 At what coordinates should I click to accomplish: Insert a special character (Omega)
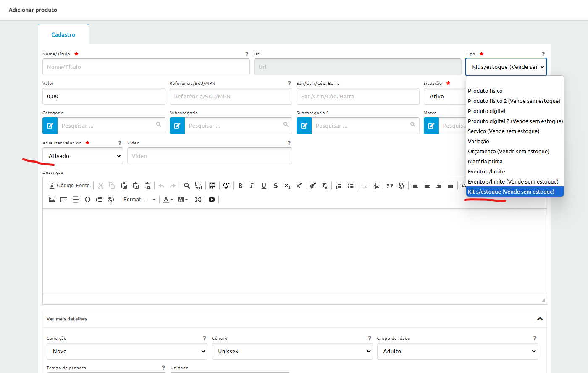(87, 200)
